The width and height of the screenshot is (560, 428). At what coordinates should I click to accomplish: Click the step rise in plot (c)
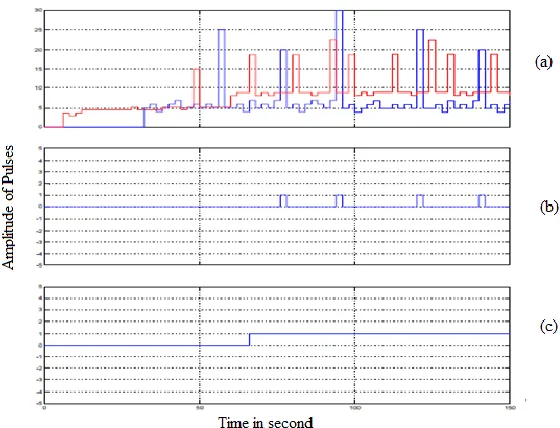249,339
